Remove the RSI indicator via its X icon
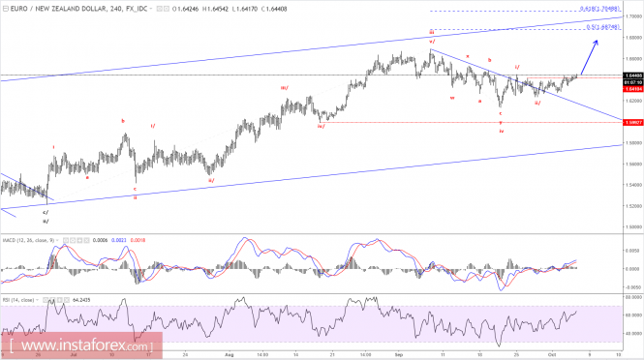Screen dimensions: 644x360 pyautogui.click(x=67, y=300)
